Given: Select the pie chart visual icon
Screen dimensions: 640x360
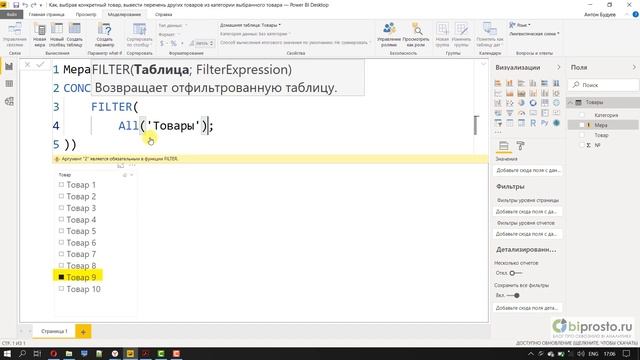Looking at the screenshot, I should [521, 103].
